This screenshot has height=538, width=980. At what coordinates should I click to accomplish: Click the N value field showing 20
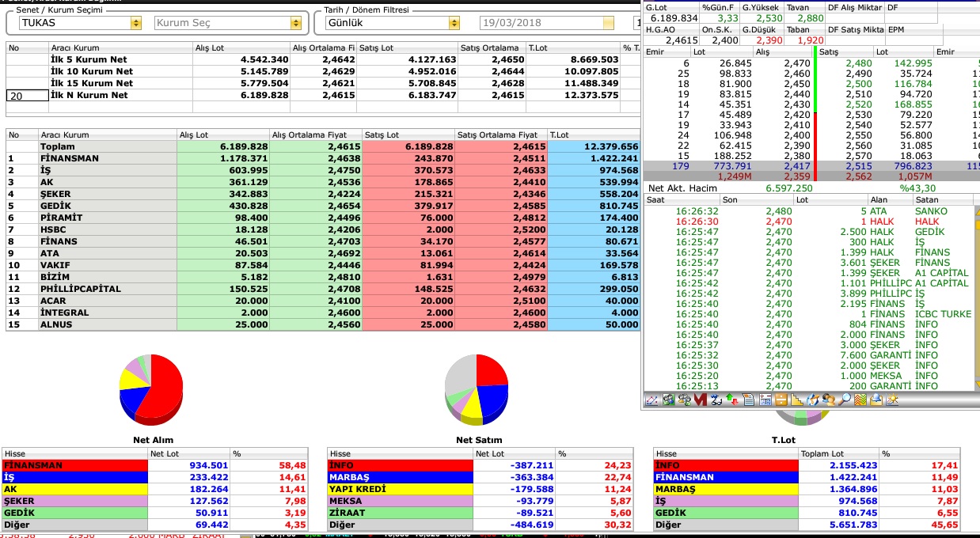[26, 95]
